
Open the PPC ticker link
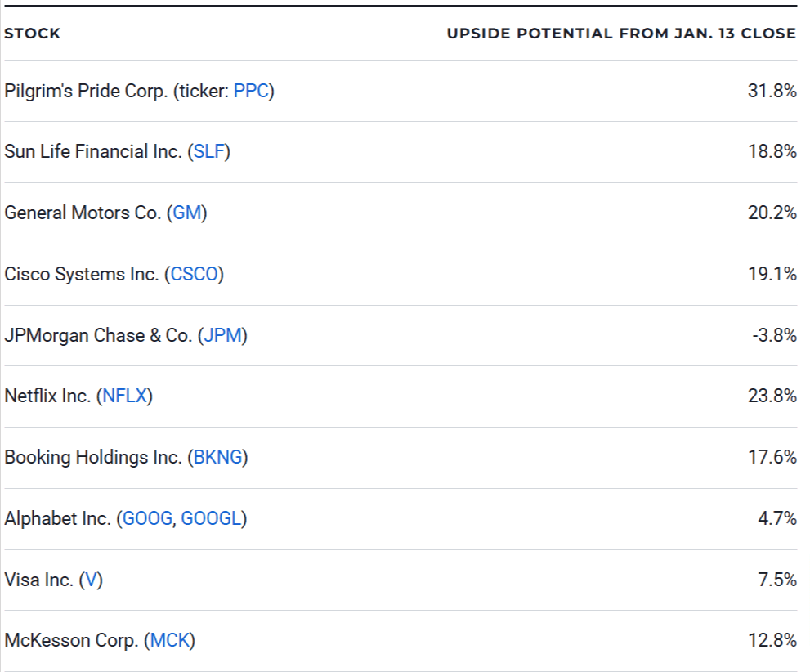[251, 91]
